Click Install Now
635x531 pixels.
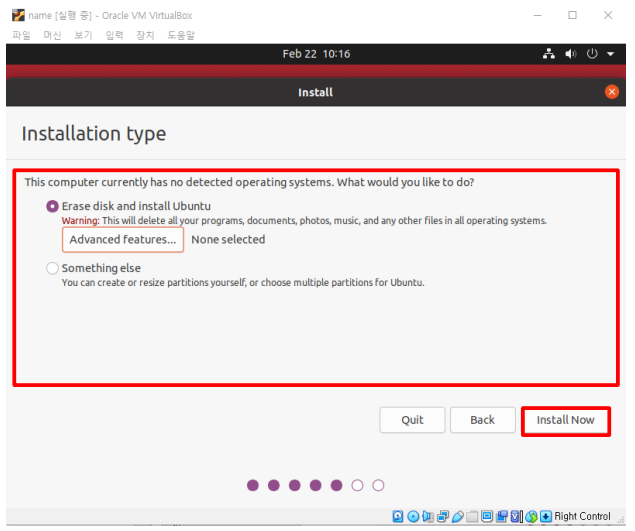(x=566, y=420)
